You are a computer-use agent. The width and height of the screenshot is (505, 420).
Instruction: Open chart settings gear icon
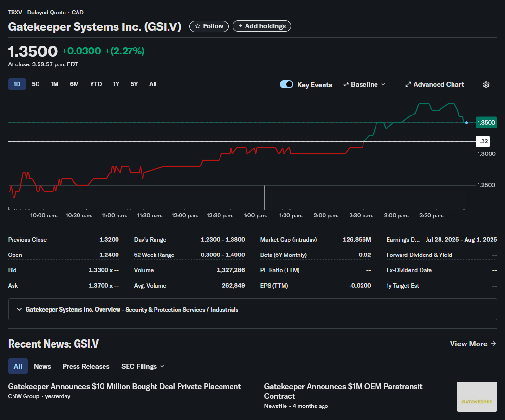tap(486, 84)
